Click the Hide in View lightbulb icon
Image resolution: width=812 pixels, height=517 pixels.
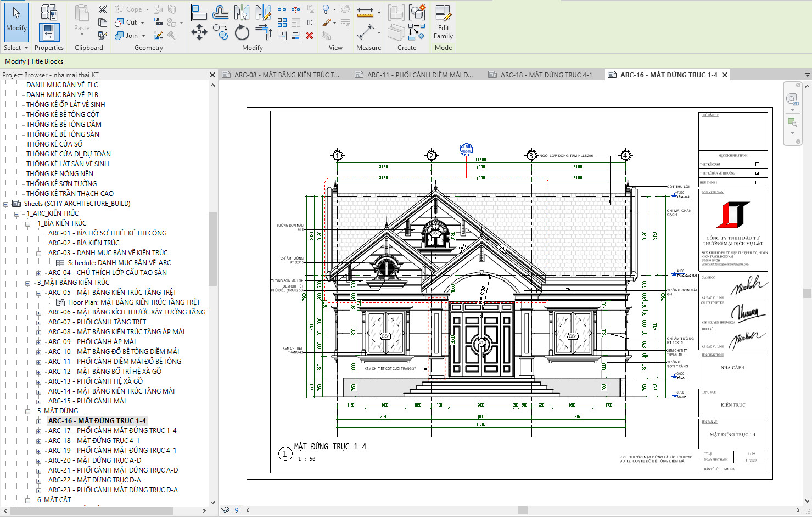click(x=326, y=9)
